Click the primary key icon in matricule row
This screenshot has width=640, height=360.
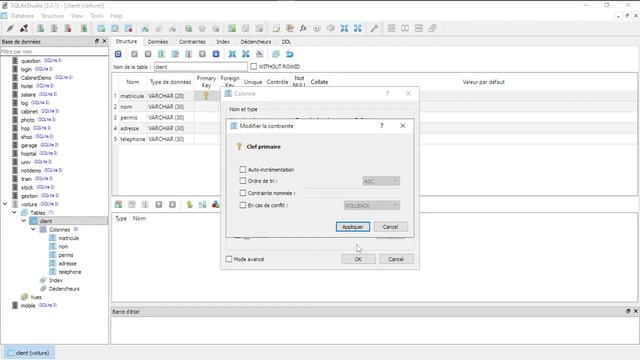pos(206,96)
